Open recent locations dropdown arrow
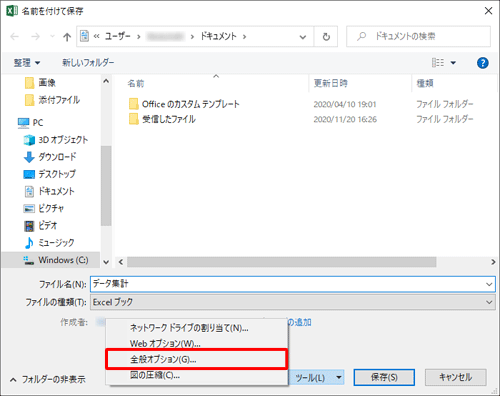This screenshot has width=500, height=396. point(52,36)
